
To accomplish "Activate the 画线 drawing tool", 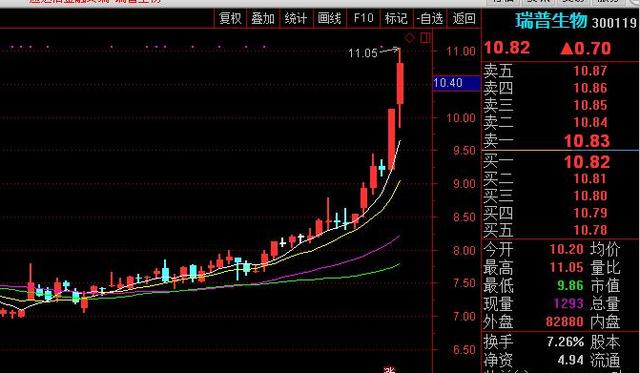I will coord(329,18).
